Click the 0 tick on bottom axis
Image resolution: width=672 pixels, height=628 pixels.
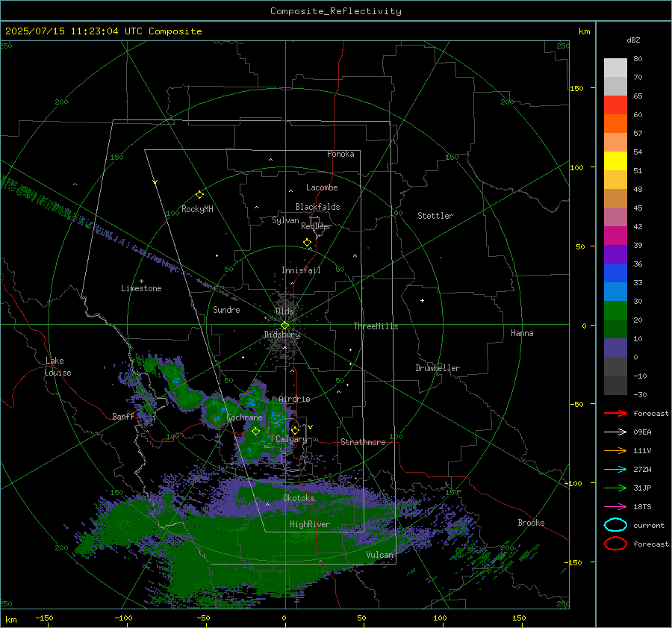tap(284, 618)
